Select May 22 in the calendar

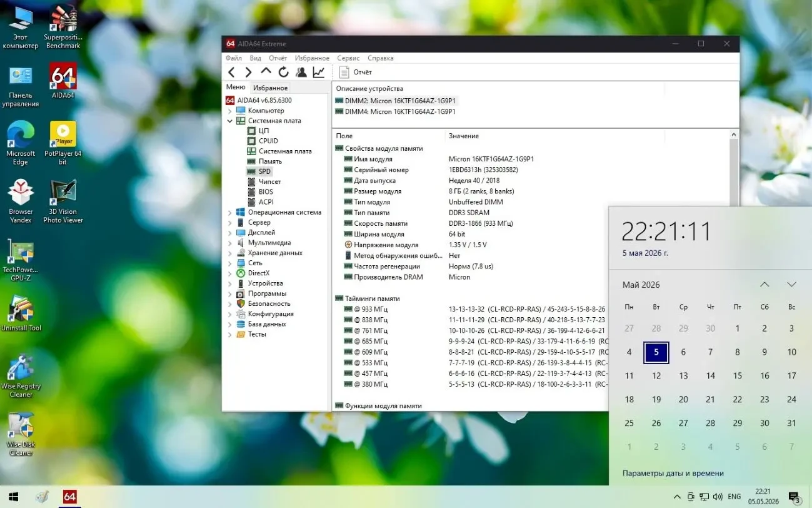point(738,399)
